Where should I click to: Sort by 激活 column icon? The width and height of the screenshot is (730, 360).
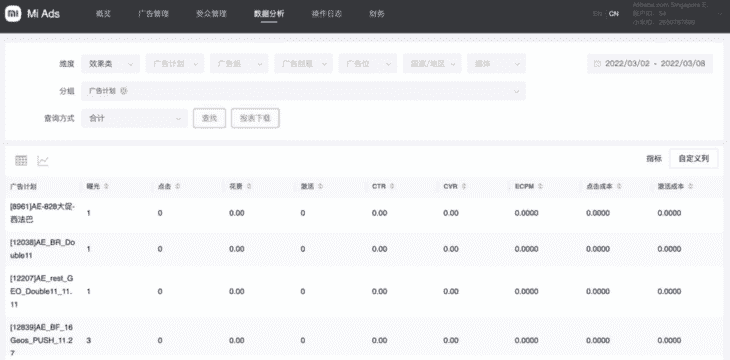tap(320, 186)
